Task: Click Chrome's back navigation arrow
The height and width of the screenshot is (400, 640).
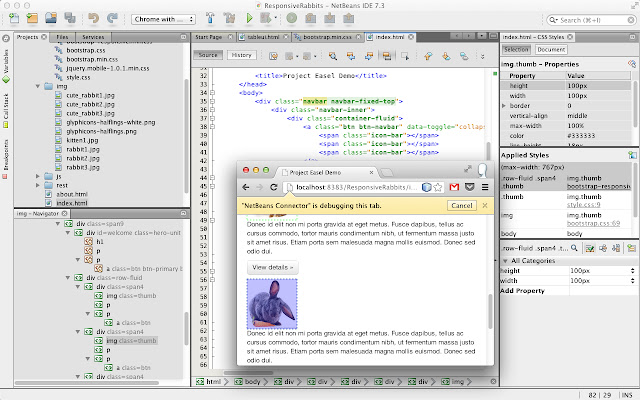Action: point(247,187)
